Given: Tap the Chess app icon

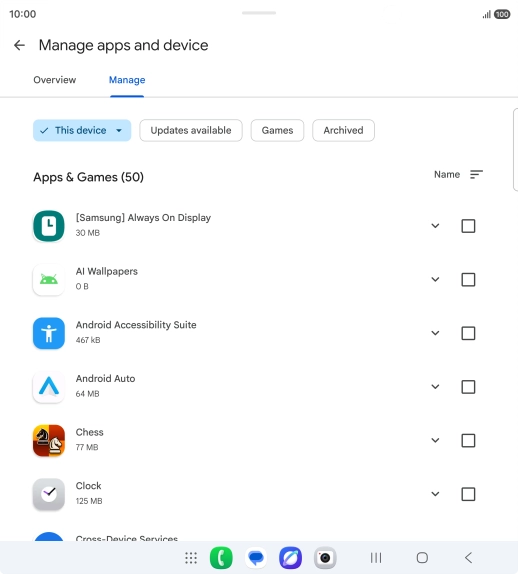Looking at the screenshot, I should (49, 440).
